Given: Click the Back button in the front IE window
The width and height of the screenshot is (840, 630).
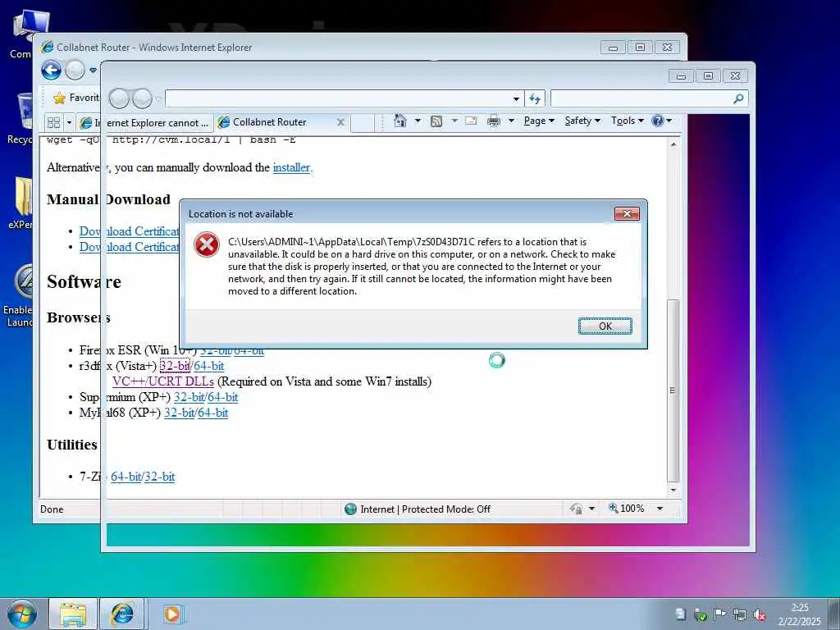Looking at the screenshot, I should click(x=119, y=98).
